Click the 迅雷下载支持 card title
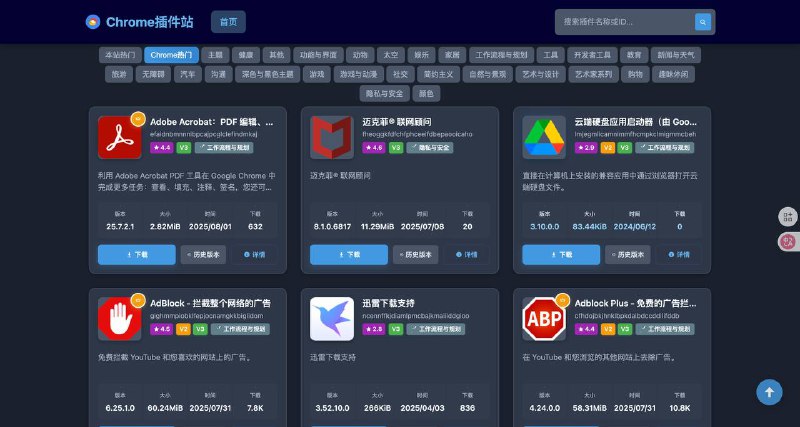Viewport: 800px width, 427px height. tap(388, 304)
